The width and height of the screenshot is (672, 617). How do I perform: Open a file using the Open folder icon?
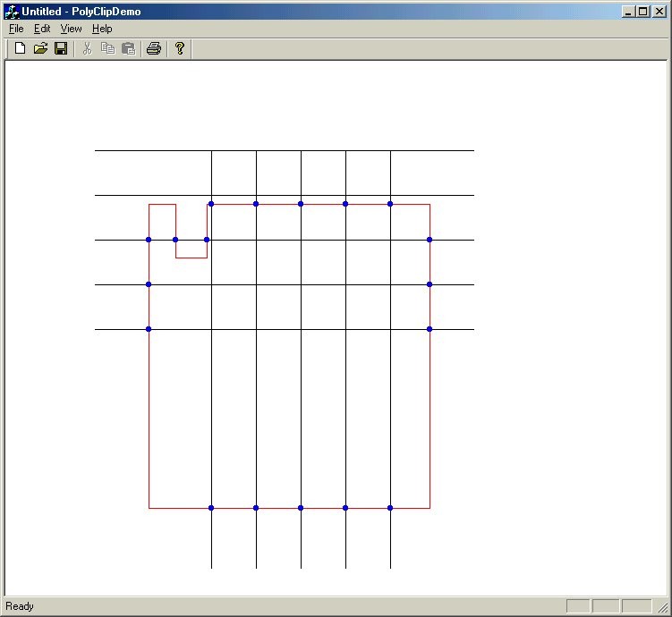40,48
